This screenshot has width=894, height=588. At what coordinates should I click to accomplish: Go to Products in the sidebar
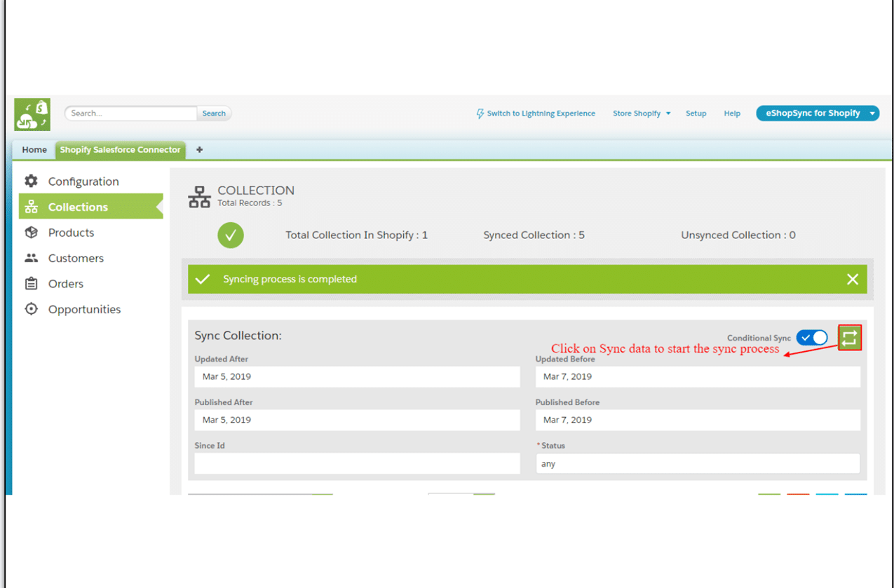[x=71, y=233]
